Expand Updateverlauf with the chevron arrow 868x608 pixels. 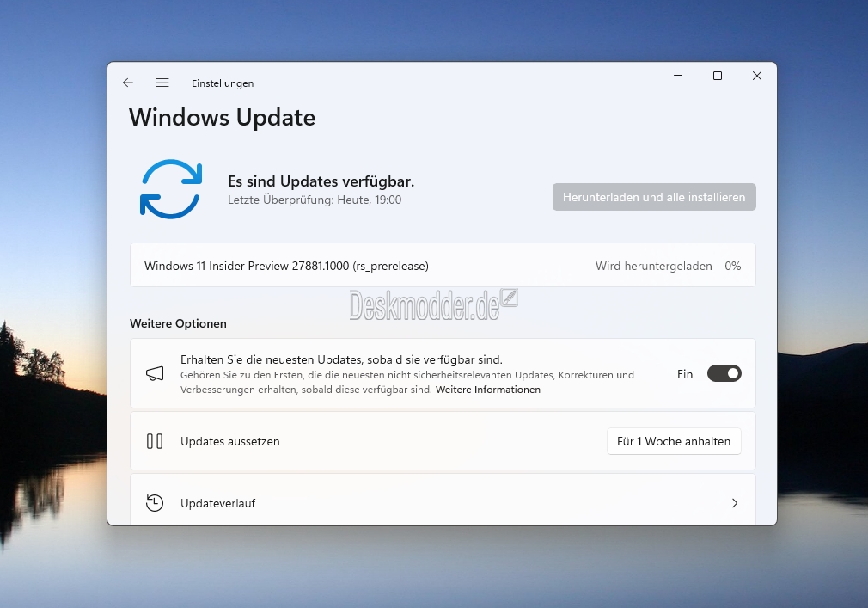pos(735,503)
